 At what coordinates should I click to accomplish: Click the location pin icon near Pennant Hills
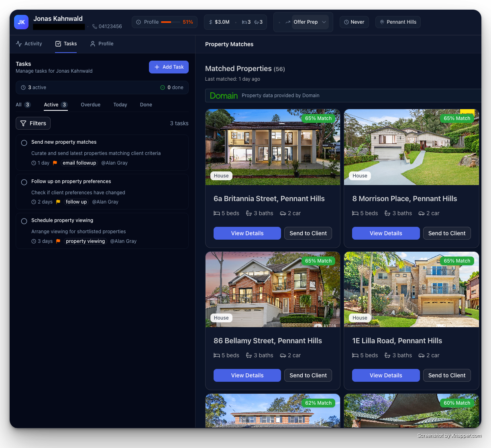pyautogui.click(x=382, y=22)
